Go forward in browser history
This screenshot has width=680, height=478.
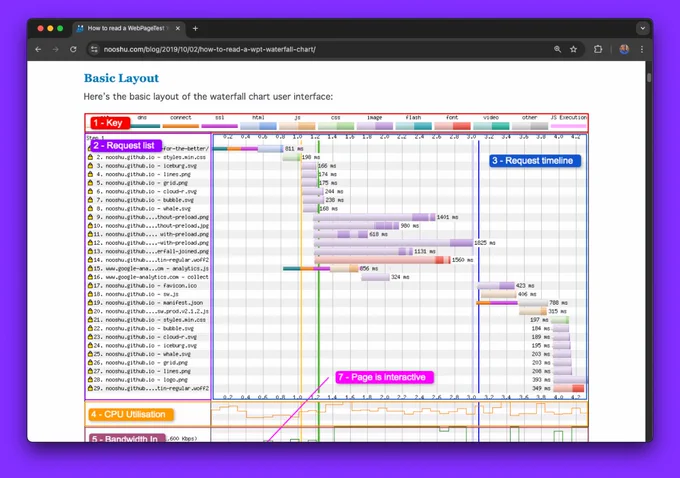click(x=56, y=49)
